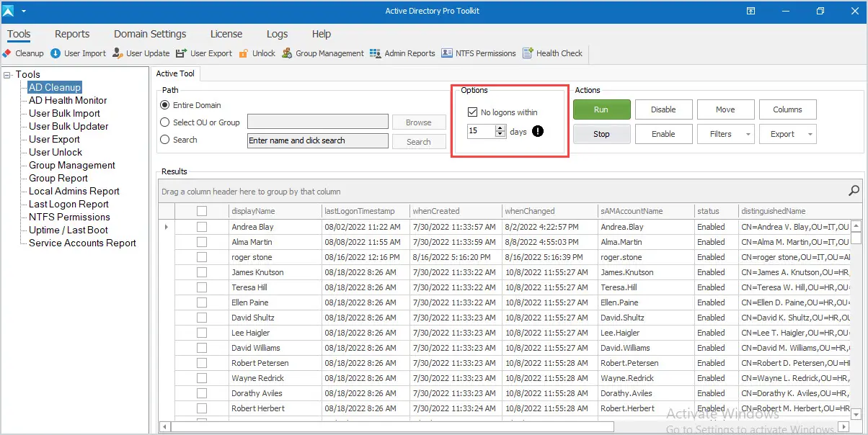The height and width of the screenshot is (435, 868).
Task: Check the row for roger stone
Action: pyautogui.click(x=202, y=257)
